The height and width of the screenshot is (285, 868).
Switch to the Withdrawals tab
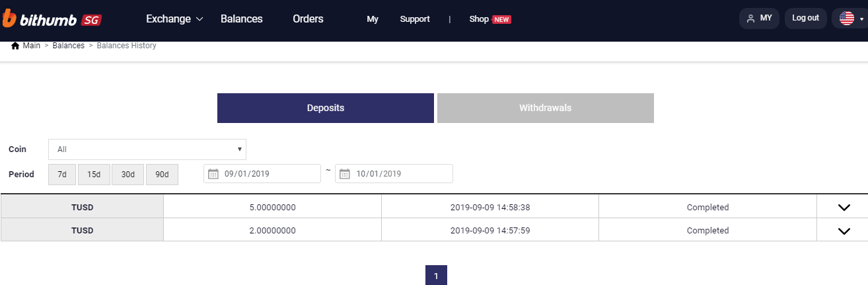[x=545, y=108]
